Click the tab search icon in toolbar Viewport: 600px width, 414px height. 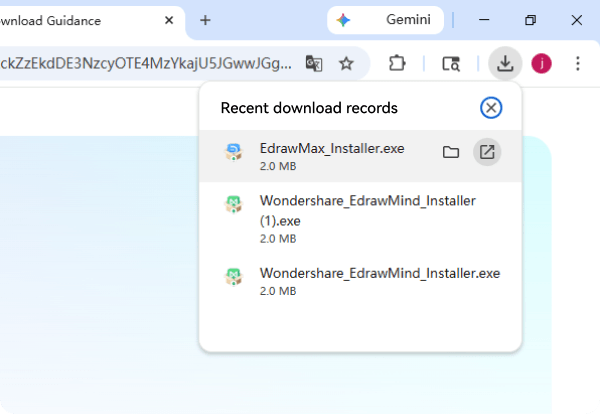coord(451,64)
